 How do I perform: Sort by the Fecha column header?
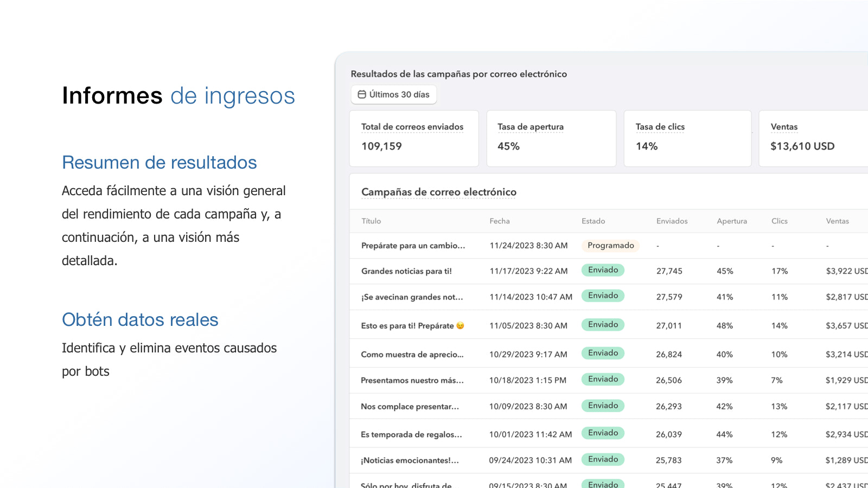pyautogui.click(x=500, y=221)
